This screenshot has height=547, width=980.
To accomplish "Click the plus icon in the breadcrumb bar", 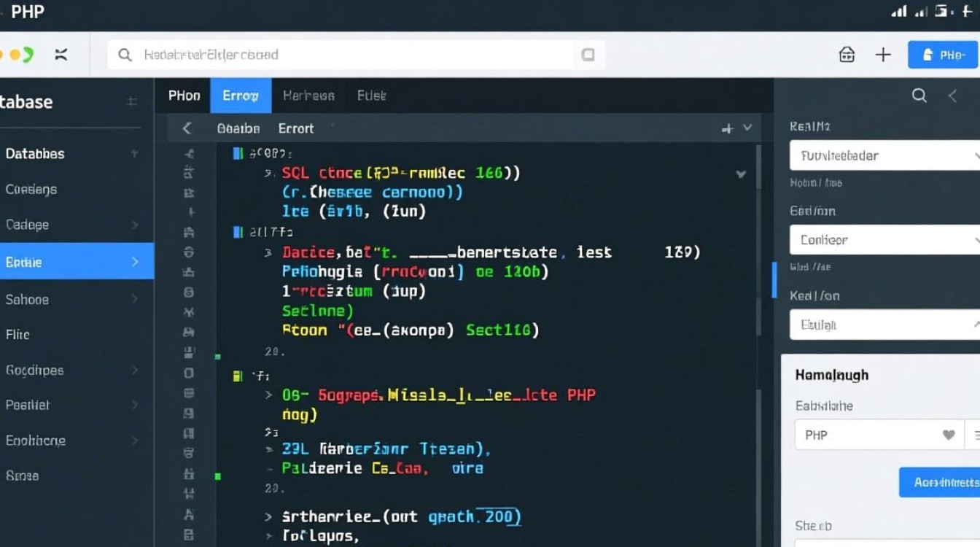I will click(727, 128).
